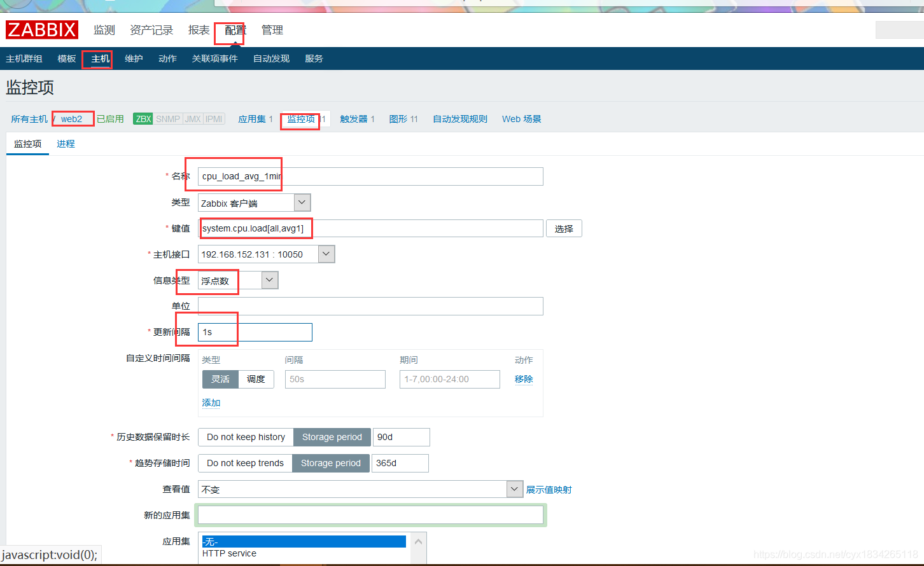
Task: Go to 主机 submenu
Action: pyautogui.click(x=101, y=59)
